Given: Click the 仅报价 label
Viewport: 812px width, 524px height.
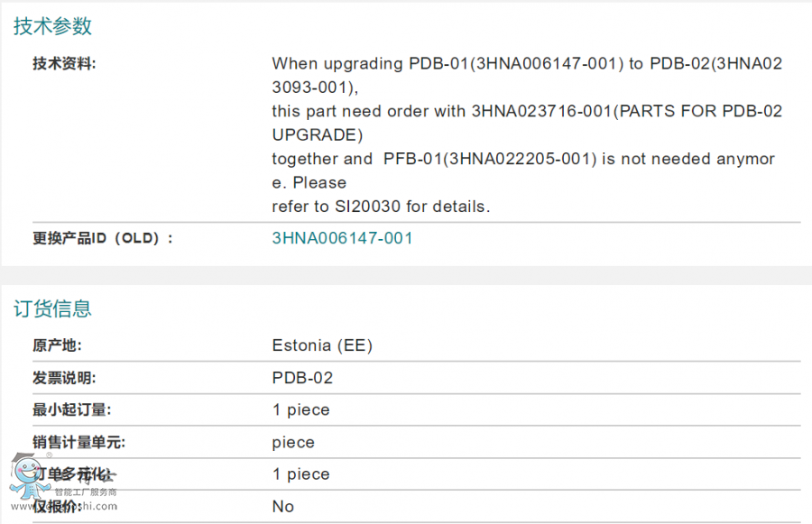Looking at the screenshot, I should tap(57, 507).
